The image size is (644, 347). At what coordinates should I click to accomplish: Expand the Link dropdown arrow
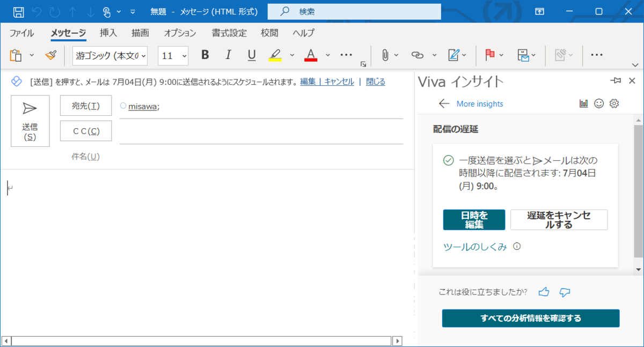coord(434,55)
